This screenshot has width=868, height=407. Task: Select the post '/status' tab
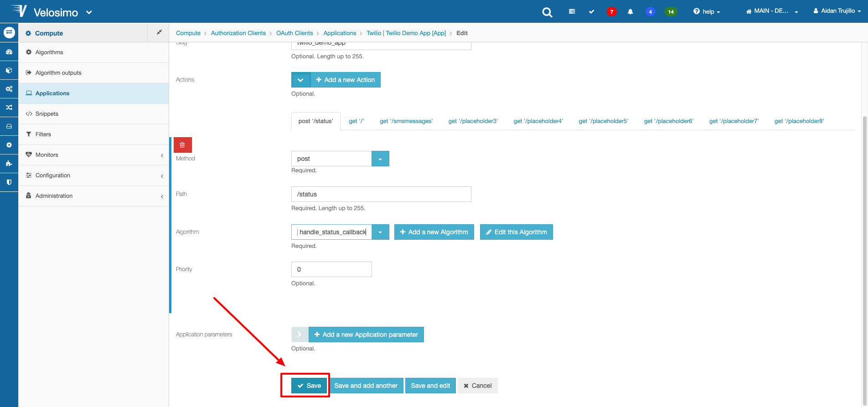pyautogui.click(x=316, y=121)
